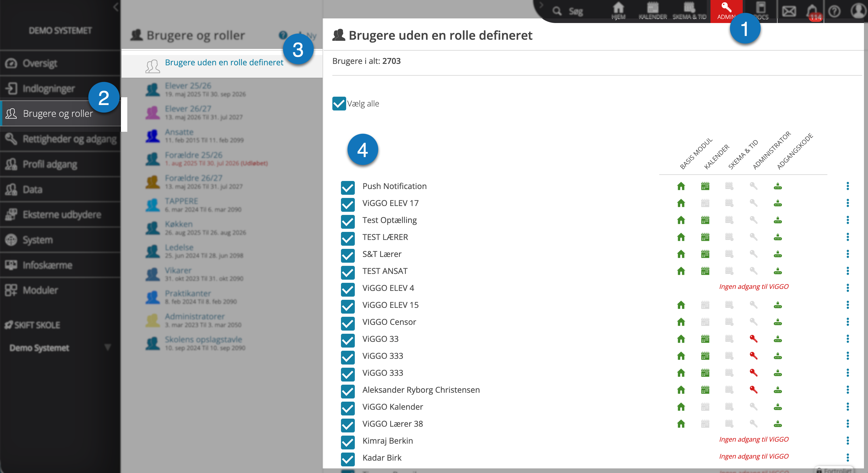Open messages envelope icon
Viewport: 868px width, 473px height.
(789, 12)
